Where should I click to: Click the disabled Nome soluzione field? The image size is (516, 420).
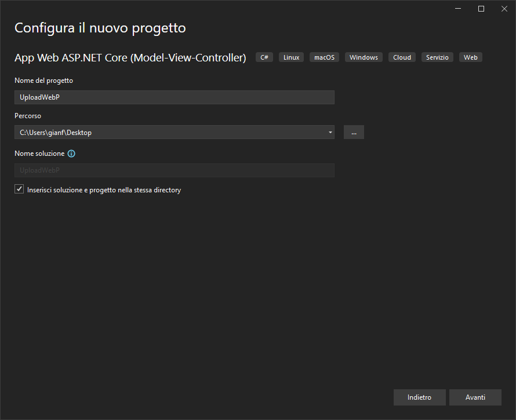point(175,170)
